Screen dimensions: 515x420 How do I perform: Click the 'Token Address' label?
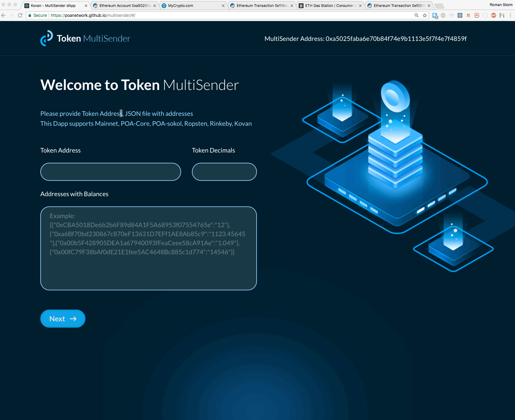tap(60, 150)
